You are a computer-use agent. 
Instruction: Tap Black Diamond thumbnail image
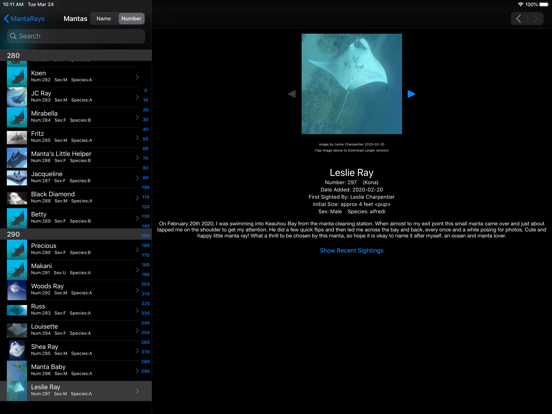pos(17,198)
